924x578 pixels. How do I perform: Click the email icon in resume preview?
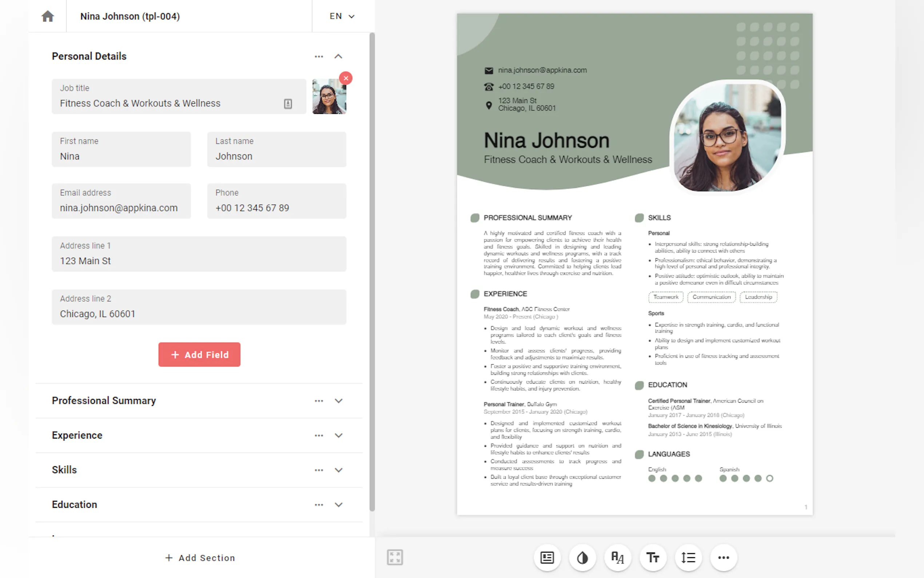489,70
